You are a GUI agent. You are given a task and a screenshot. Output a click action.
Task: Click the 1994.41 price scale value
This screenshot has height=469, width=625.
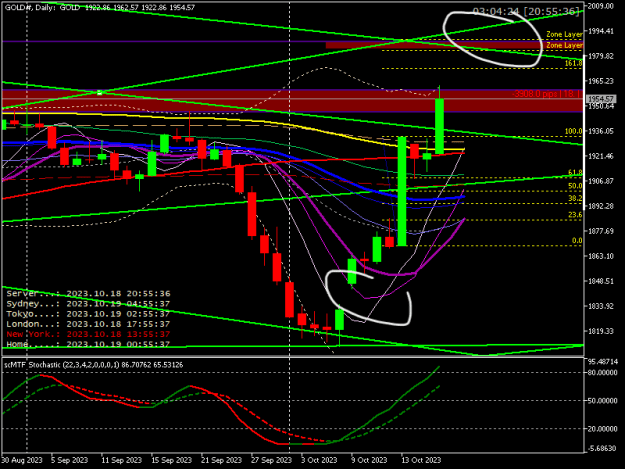[601, 31]
